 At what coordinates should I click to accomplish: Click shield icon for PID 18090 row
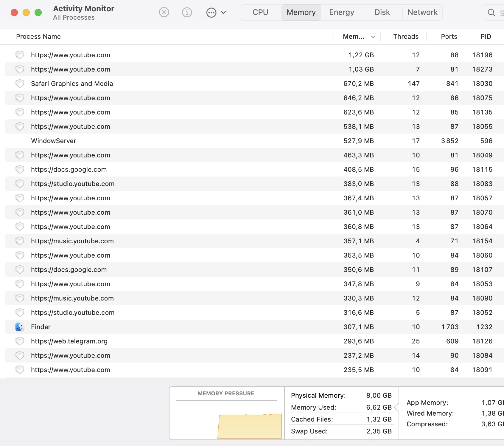(20, 298)
